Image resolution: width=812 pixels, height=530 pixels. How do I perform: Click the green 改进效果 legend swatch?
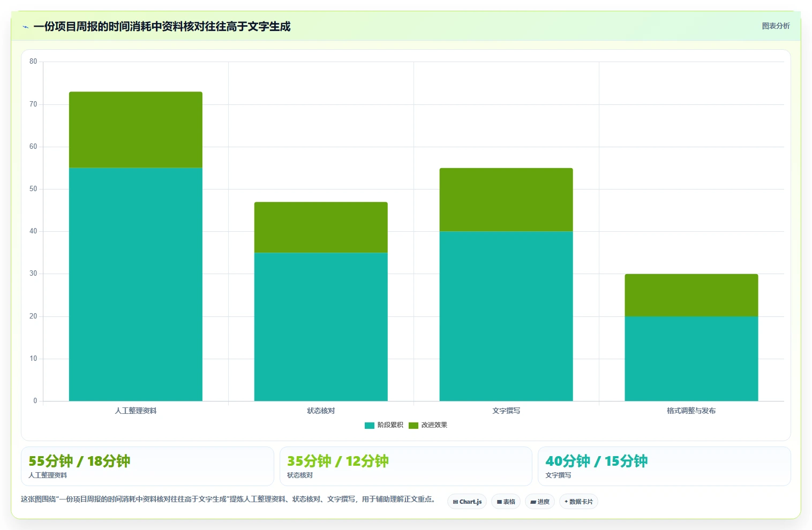[413, 426]
